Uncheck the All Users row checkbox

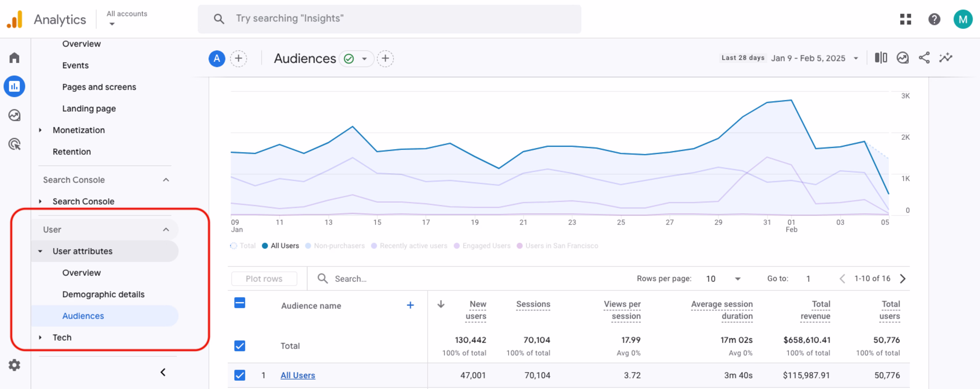(x=240, y=375)
